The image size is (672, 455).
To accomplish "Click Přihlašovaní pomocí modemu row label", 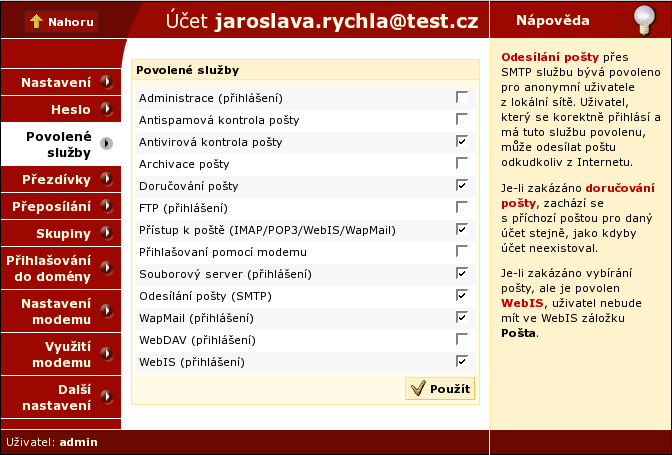I will pyautogui.click(x=223, y=252).
